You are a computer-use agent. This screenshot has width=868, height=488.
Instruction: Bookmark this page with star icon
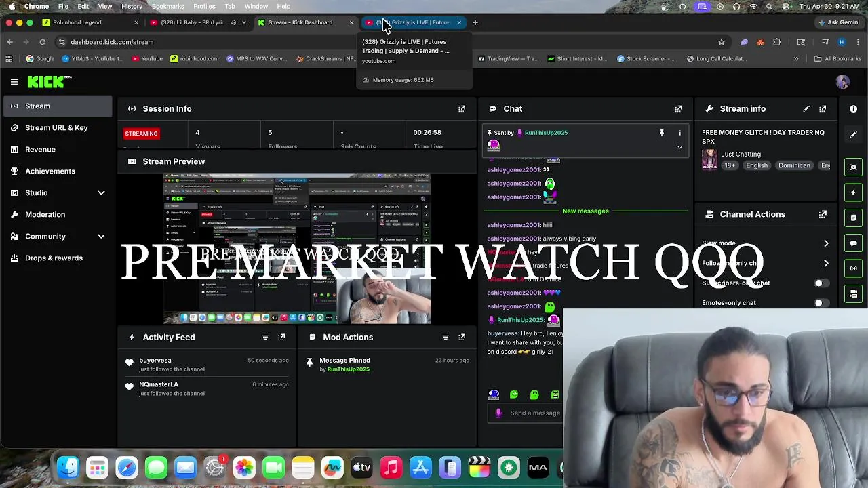click(x=722, y=42)
